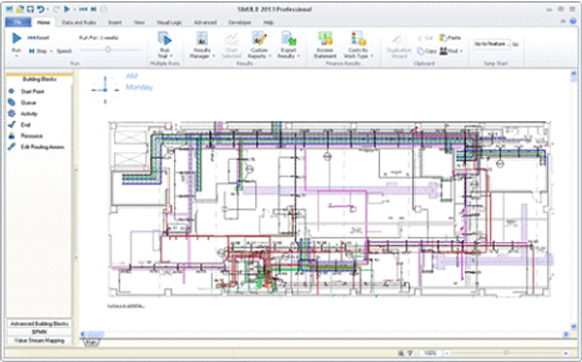The image size is (582, 362).
Task: Expand the Run button dropdown arrow
Action: point(17,56)
